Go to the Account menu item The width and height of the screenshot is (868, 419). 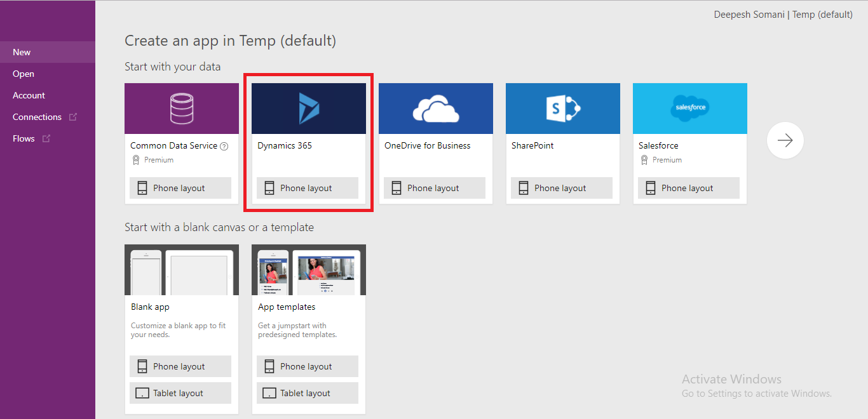(48, 95)
